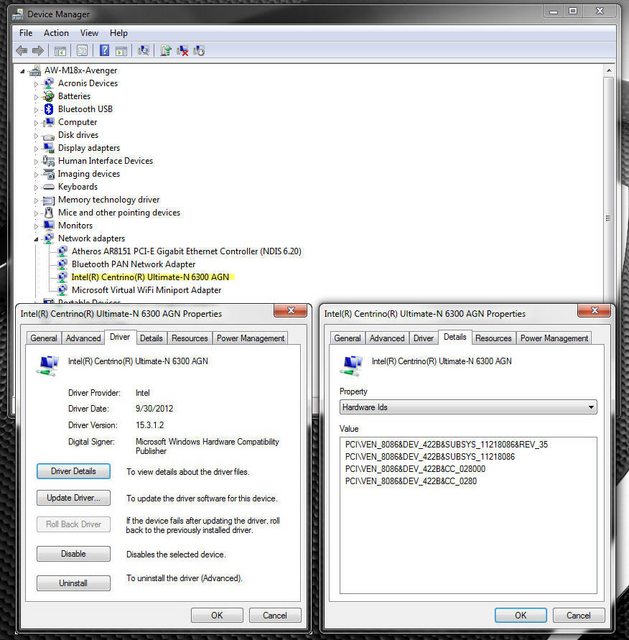Close the left Properties dialog
The width and height of the screenshot is (629, 640).
pos(291,311)
